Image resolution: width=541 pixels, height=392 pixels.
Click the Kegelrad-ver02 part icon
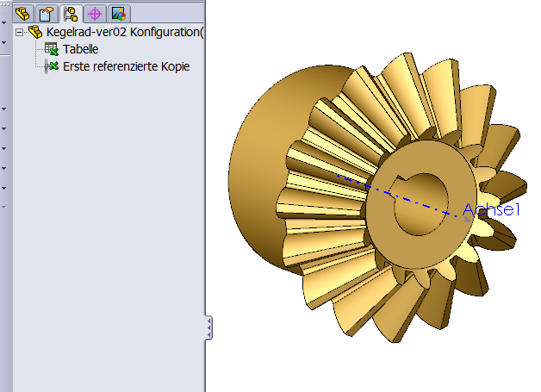(35, 32)
